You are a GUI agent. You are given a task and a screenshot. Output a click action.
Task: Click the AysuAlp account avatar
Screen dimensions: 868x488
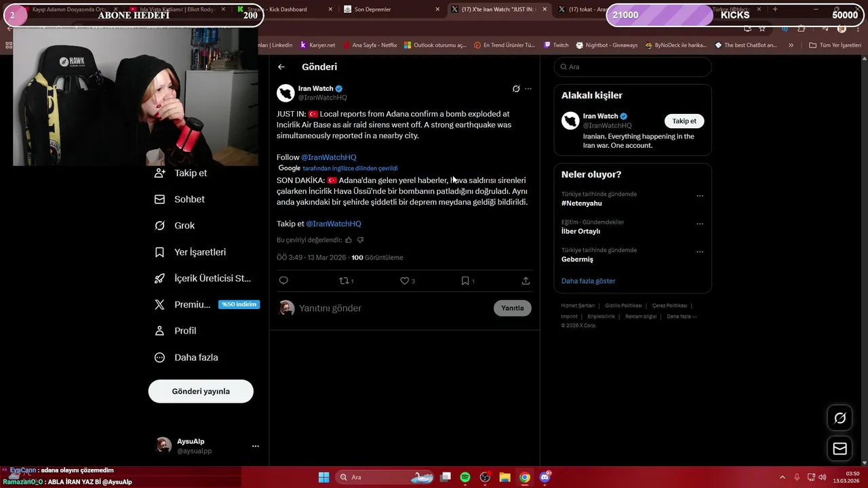(163, 445)
